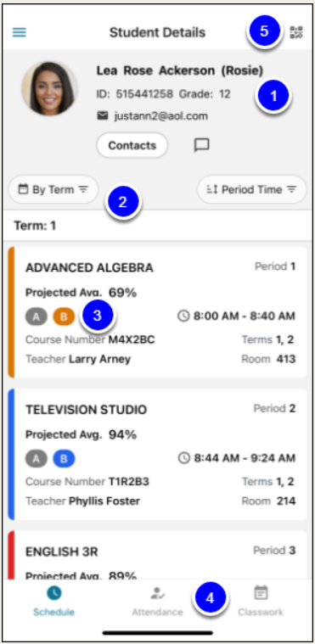Click the email envelope icon
This screenshot has width=315, height=644.
pos(103,116)
